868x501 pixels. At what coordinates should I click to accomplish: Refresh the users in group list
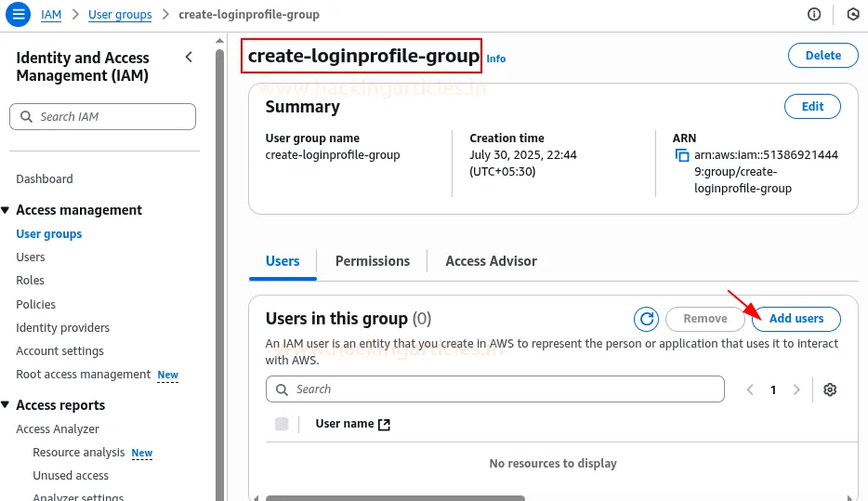click(646, 319)
